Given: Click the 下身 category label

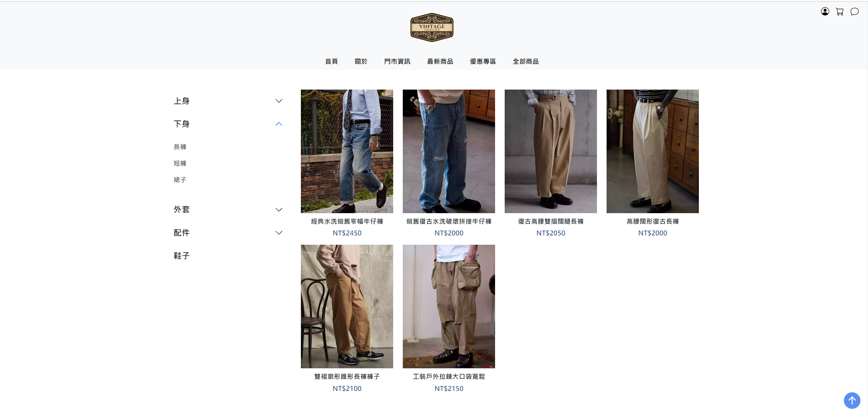Looking at the screenshot, I should tap(182, 124).
